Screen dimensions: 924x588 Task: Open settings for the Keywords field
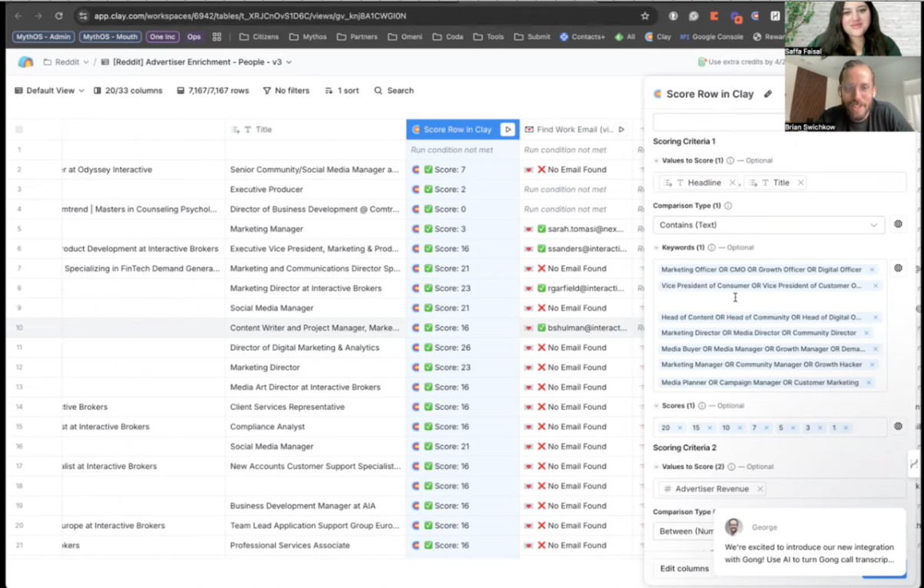(898, 268)
